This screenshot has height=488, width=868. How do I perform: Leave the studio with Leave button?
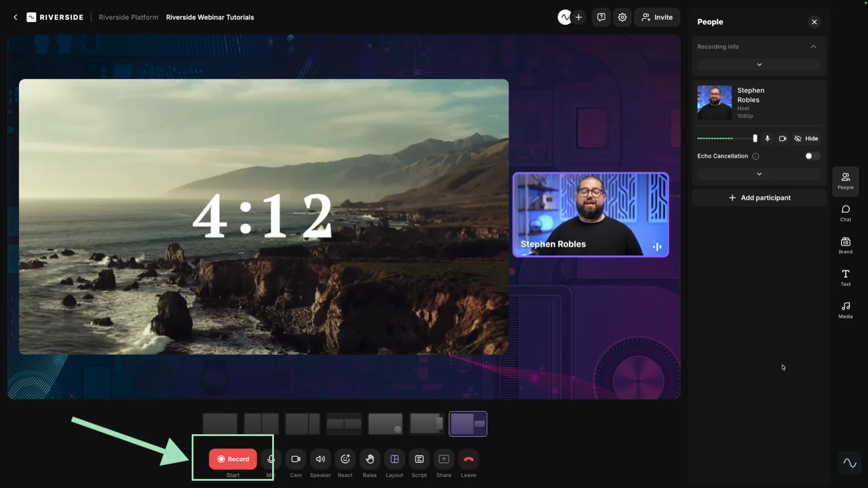tap(468, 459)
